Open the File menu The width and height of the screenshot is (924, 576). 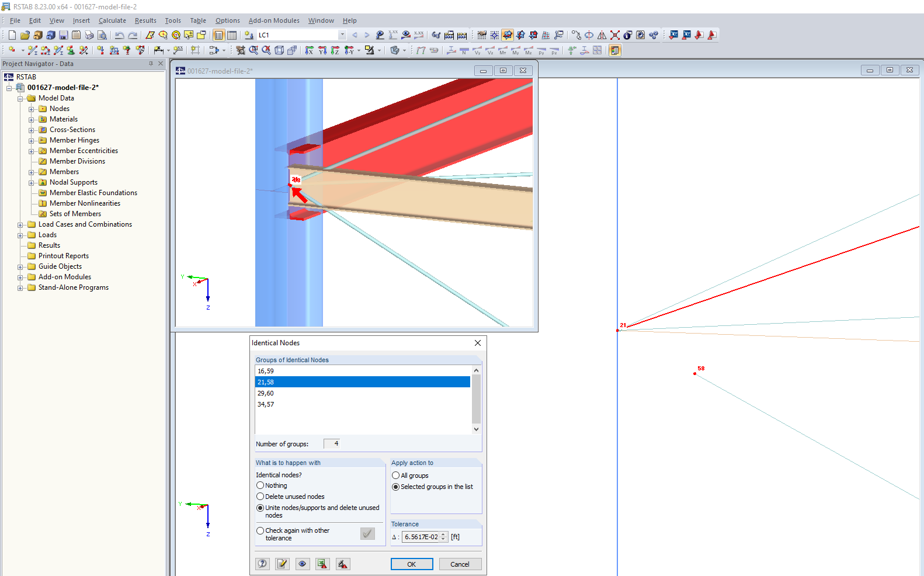[x=15, y=20]
